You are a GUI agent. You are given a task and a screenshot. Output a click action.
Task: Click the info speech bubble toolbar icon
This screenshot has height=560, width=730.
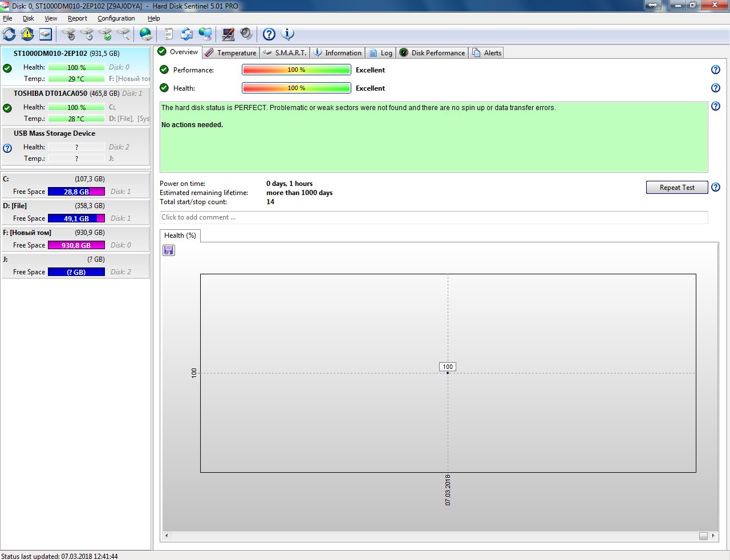point(288,34)
